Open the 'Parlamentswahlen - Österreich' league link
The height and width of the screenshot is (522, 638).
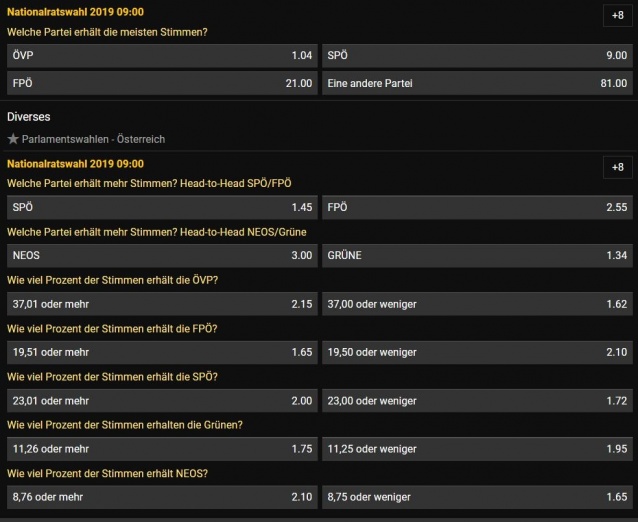click(93, 139)
